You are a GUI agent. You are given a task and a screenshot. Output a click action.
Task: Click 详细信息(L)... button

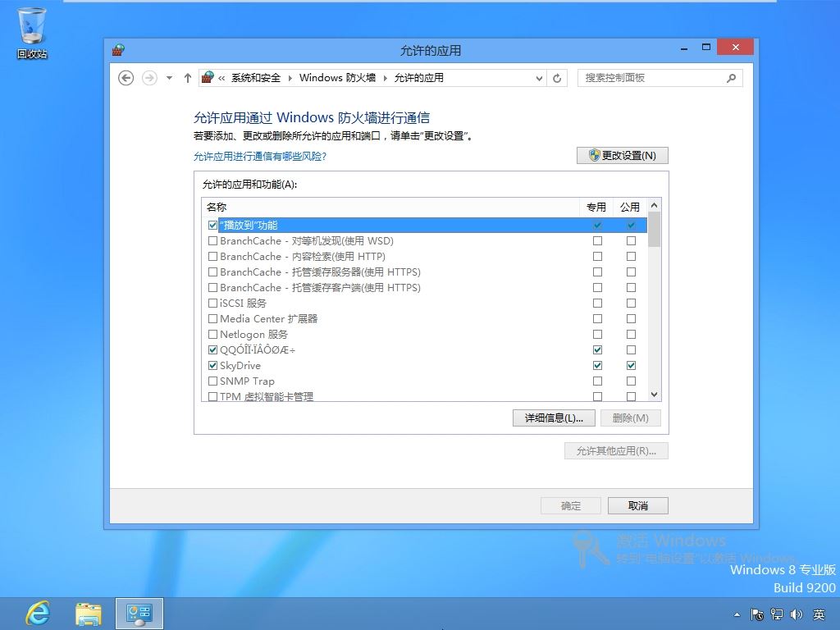pyautogui.click(x=554, y=418)
